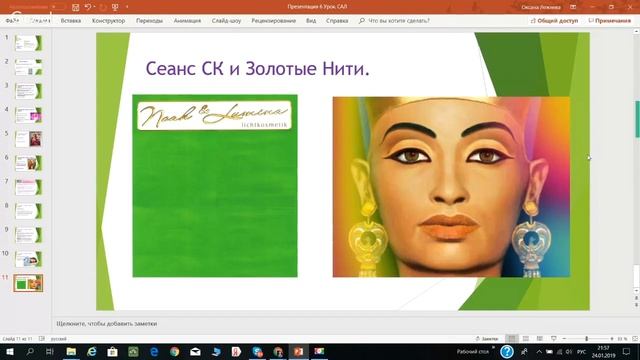
Task: Select slide 4 thumbnail
Action: tap(28, 115)
